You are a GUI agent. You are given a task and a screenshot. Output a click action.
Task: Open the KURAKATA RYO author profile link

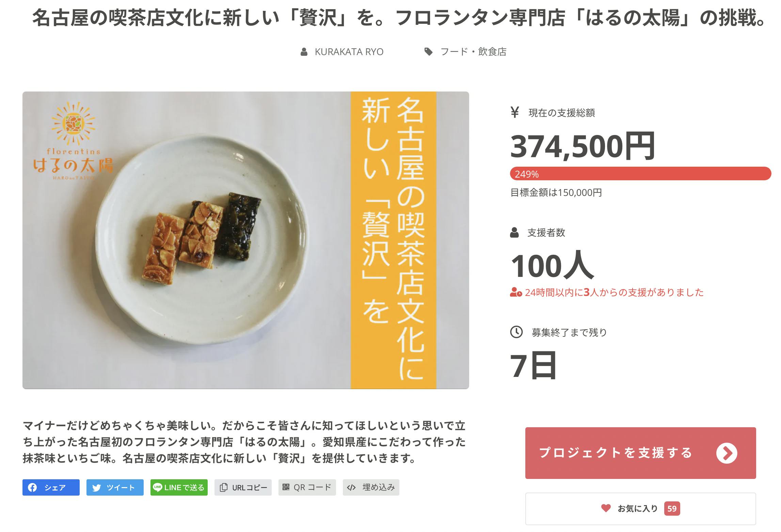[x=349, y=52]
